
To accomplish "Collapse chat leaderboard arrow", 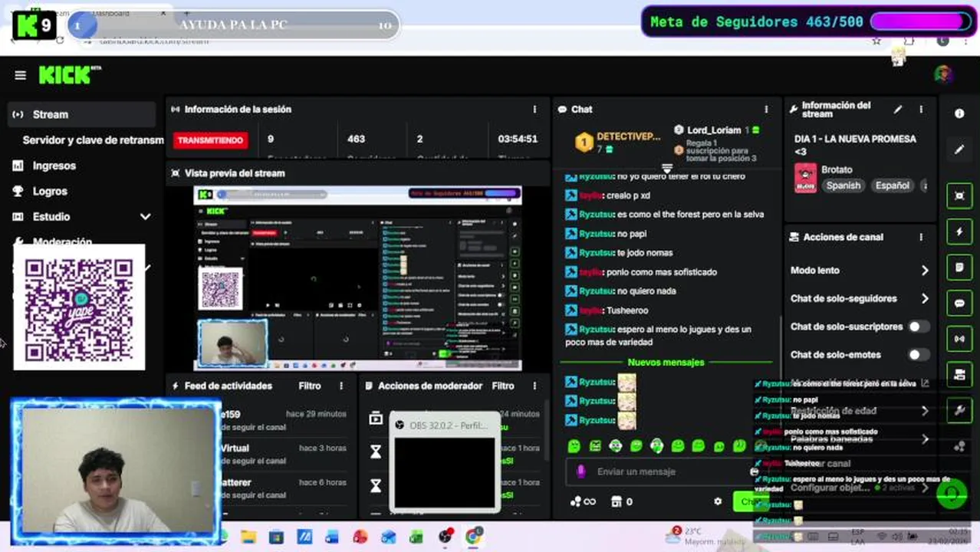I will pos(666,168).
